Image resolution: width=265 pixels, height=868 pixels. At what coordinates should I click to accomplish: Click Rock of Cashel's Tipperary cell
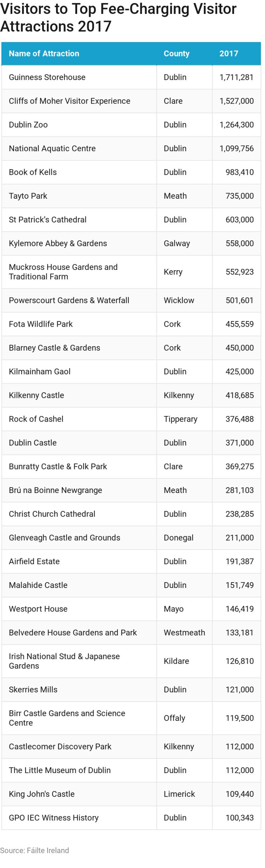[x=180, y=419]
